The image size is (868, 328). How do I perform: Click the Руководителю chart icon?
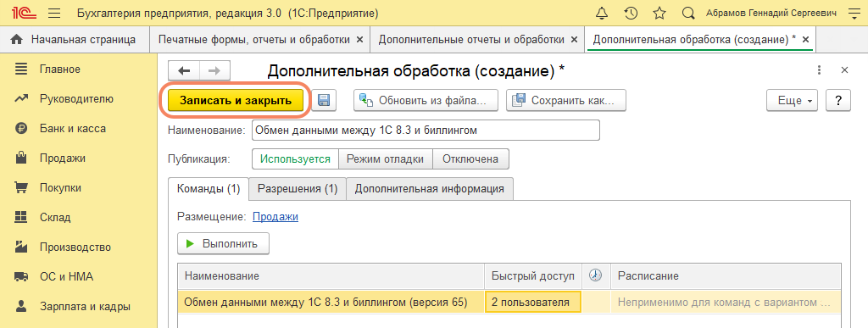21,99
